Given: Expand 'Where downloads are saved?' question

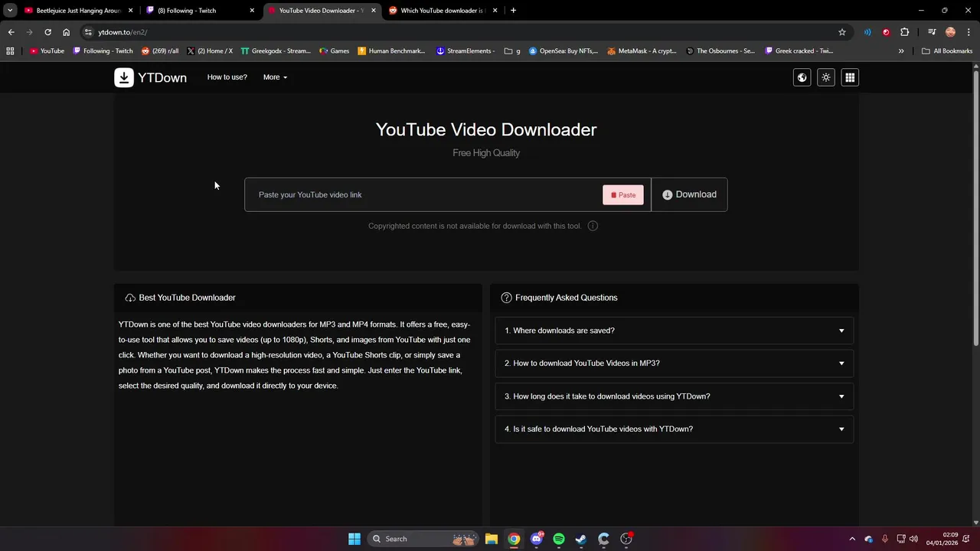Looking at the screenshot, I should pyautogui.click(x=674, y=331).
